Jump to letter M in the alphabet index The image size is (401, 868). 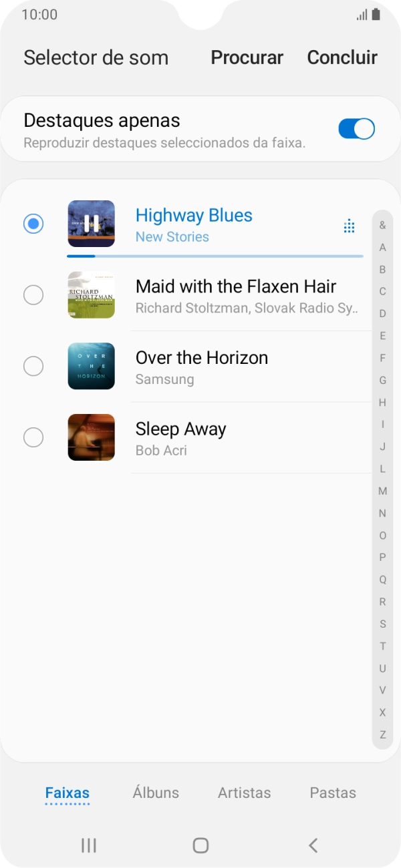pyautogui.click(x=383, y=491)
